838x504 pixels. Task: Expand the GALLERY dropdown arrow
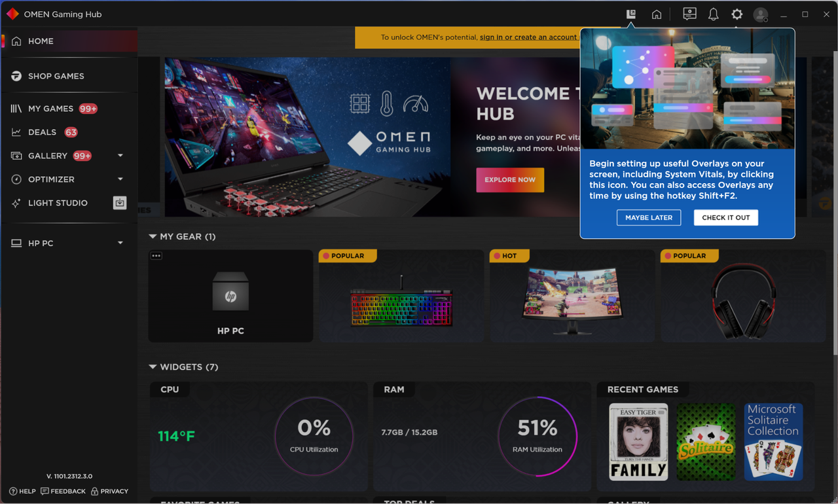[x=120, y=156]
